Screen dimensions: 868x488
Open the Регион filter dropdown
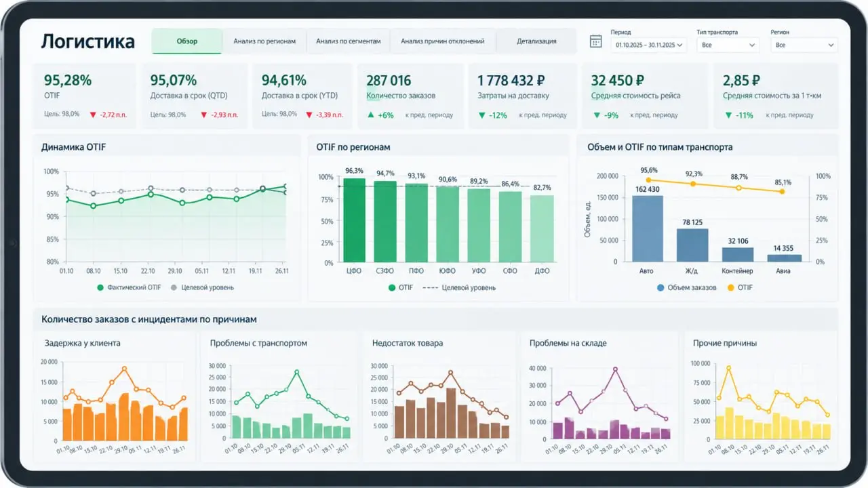[x=804, y=45]
